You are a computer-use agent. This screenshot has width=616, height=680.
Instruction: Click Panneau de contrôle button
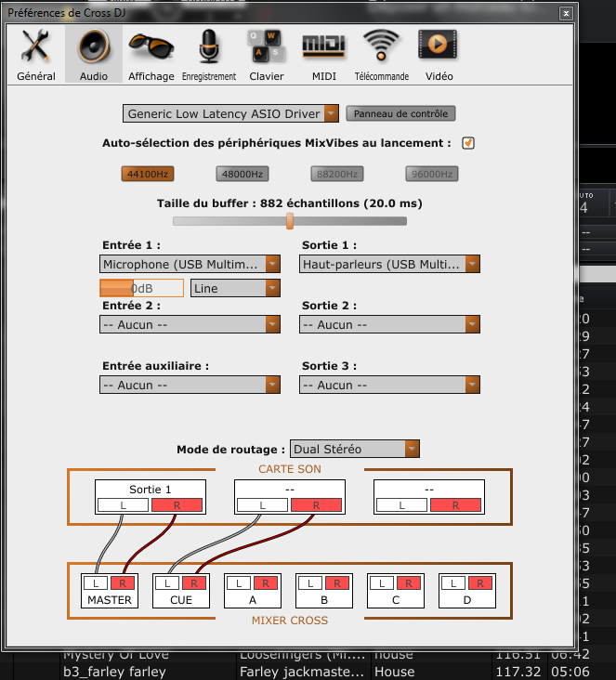click(x=400, y=113)
